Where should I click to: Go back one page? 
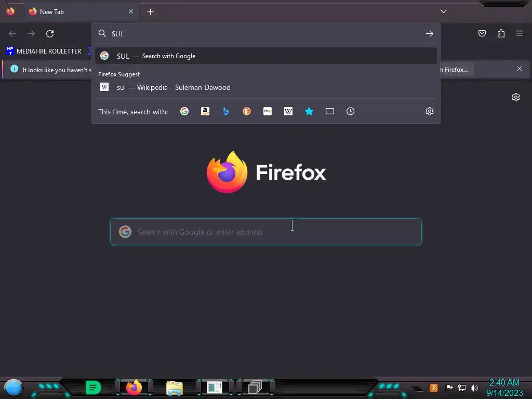[12, 34]
